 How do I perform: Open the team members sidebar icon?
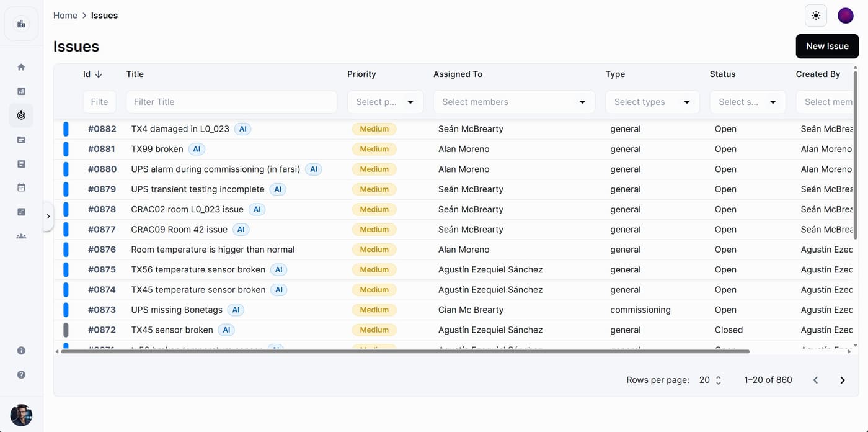click(21, 236)
